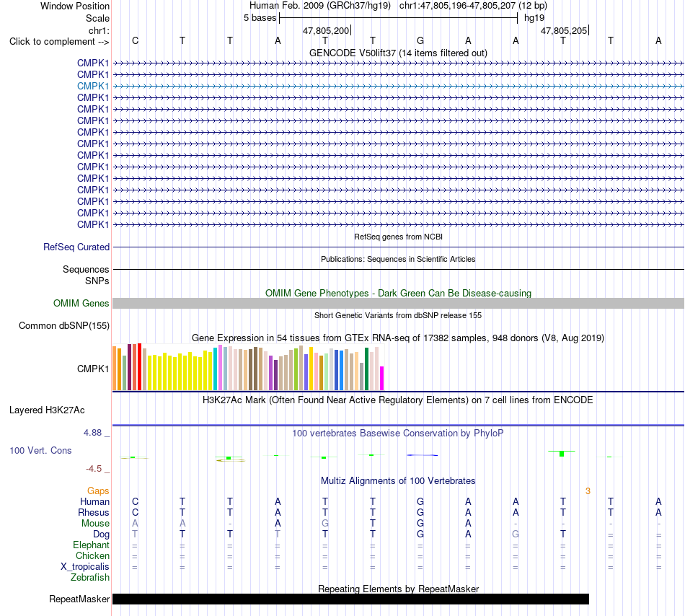The image size is (685, 616).
Task: Click the "Dog" alignment row label
Action: point(102,534)
